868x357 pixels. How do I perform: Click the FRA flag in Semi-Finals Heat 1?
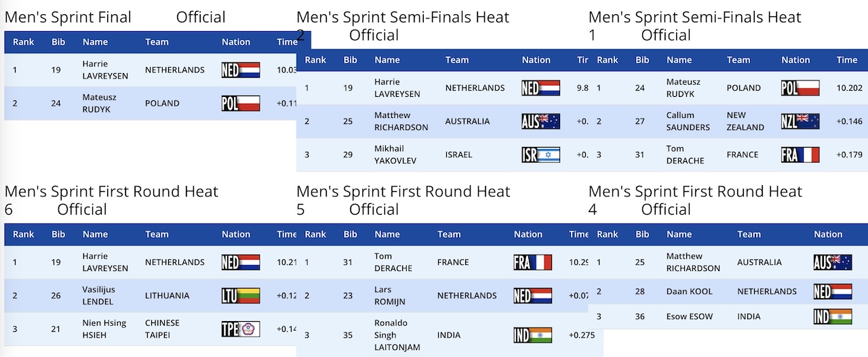800,154
